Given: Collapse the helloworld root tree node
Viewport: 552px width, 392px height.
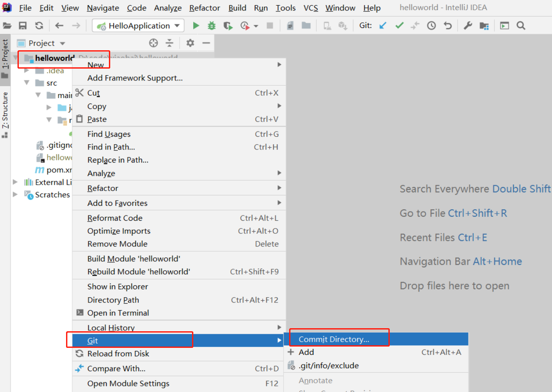Looking at the screenshot, I should 17,58.
